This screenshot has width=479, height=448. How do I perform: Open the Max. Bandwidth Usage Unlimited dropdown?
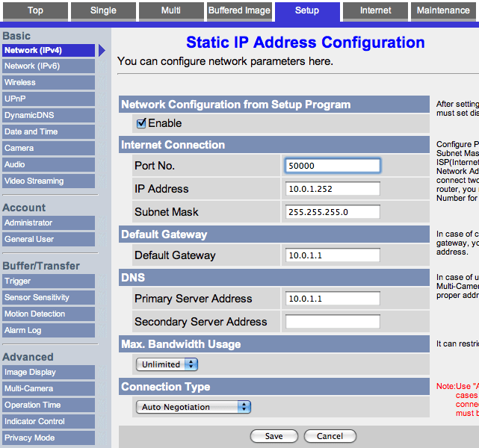[167, 364]
